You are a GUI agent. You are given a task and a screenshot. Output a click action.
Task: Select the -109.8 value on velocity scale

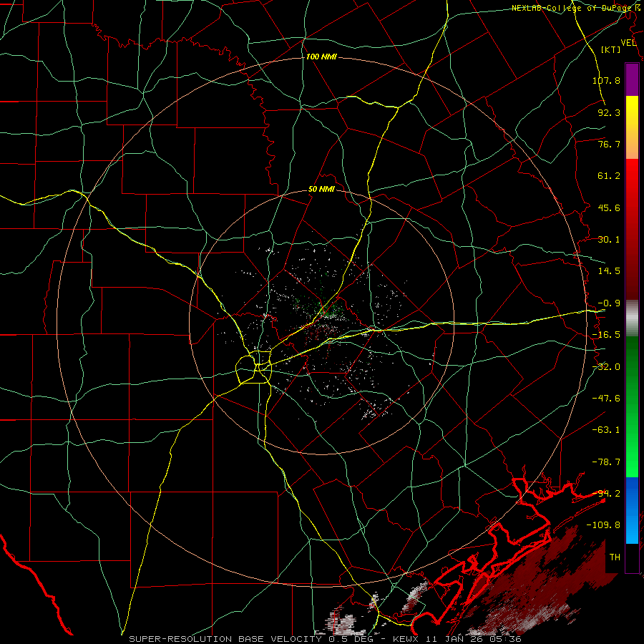pyautogui.click(x=603, y=525)
